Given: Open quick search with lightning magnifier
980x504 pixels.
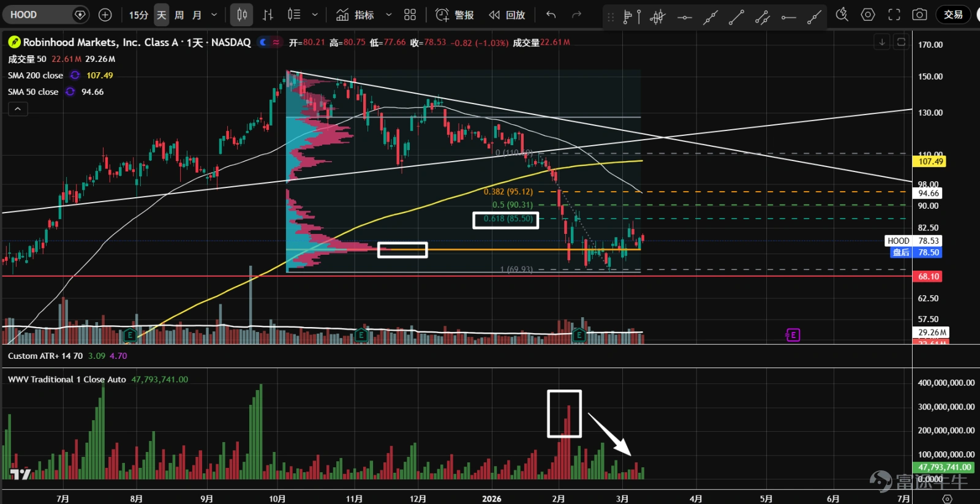Looking at the screenshot, I should click(x=842, y=15).
